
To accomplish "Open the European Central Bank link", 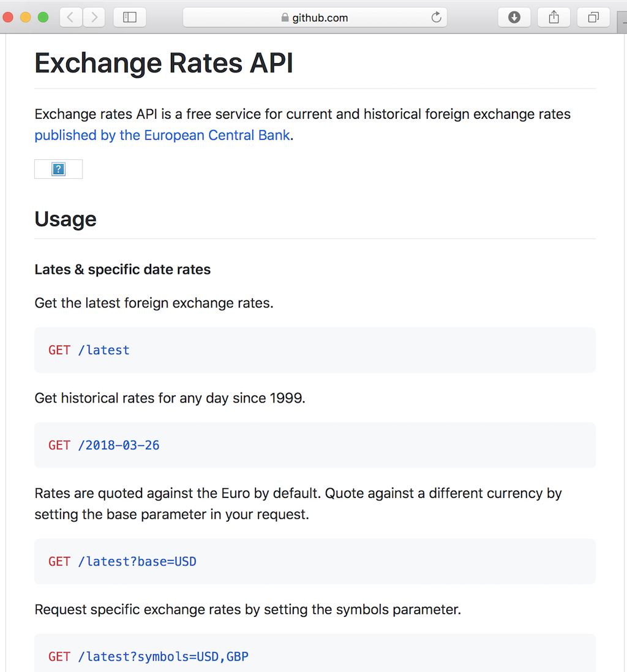I will click(162, 135).
